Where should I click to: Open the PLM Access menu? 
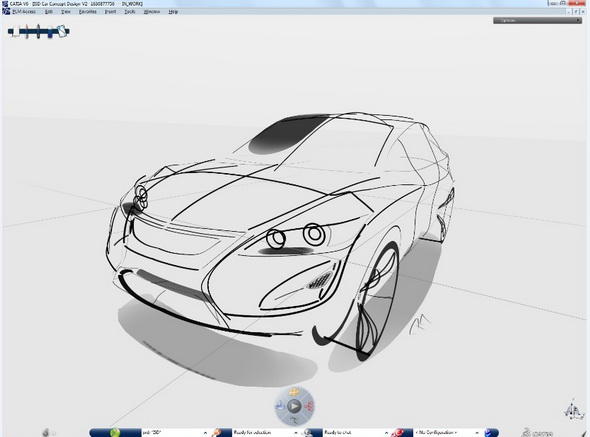pyautogui.click(x=24, y=12)
